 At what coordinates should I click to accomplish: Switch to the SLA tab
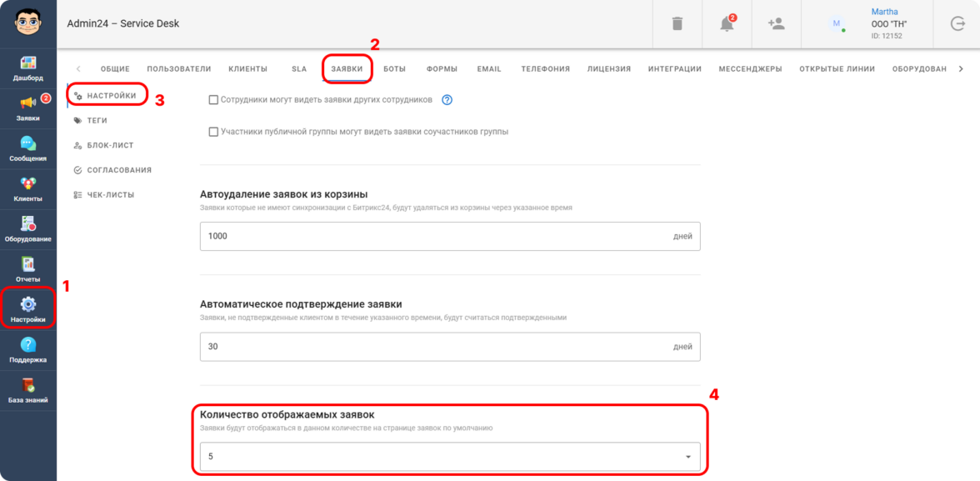tap(299, 69)
